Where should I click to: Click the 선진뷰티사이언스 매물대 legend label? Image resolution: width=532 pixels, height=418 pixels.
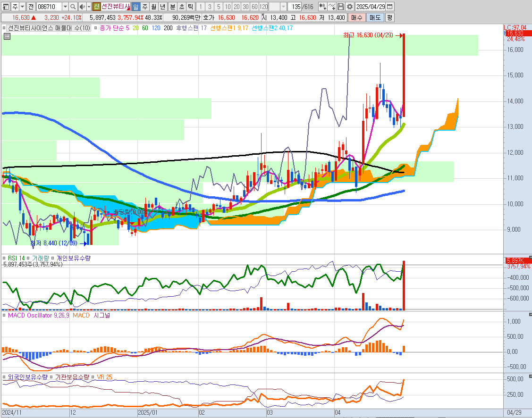pos(49,28)
